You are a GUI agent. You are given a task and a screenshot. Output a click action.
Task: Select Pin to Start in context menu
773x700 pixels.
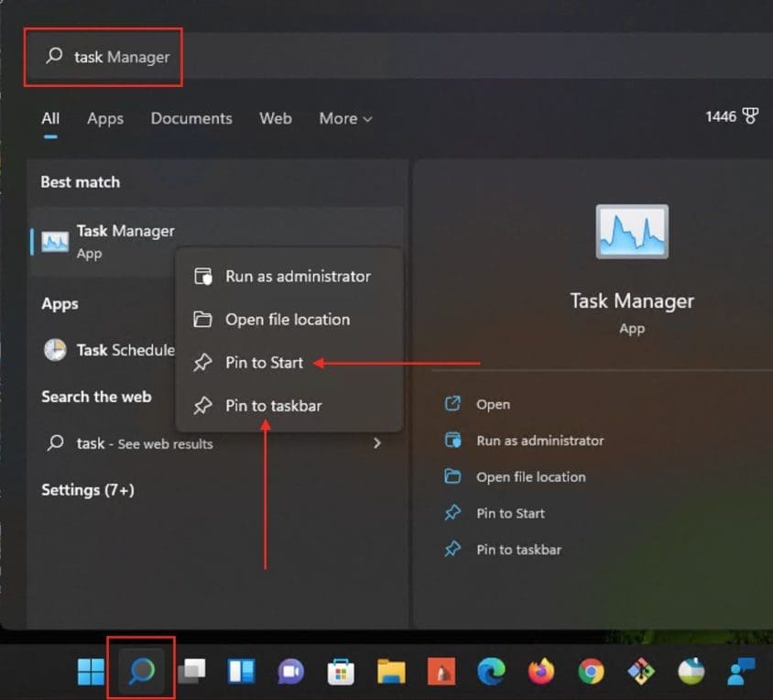coord(264,363)
